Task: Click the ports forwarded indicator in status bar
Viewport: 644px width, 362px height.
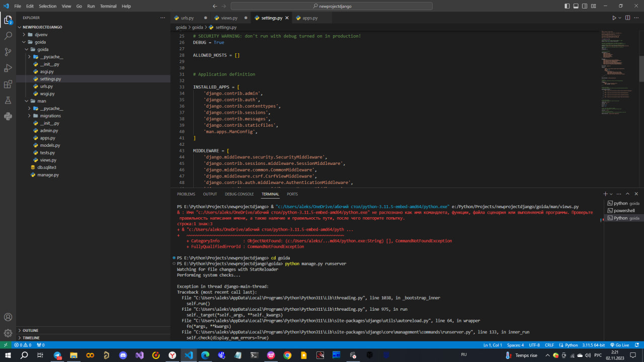Action: pyautogui.click(x=41, y=345)
